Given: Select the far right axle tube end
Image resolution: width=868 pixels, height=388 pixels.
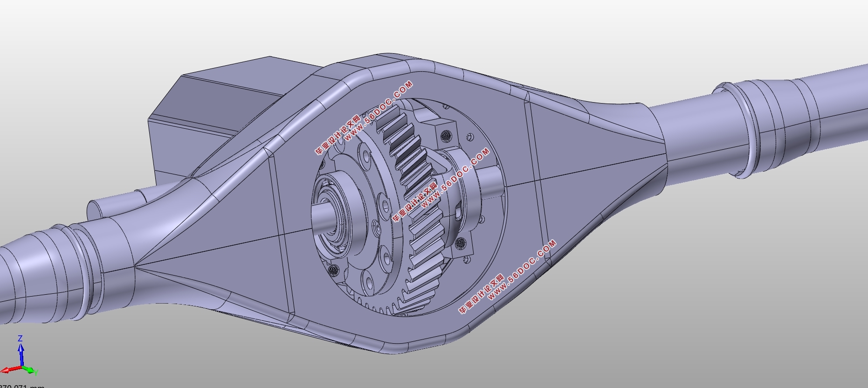Looking at the screenshot, I should [x=839, y=98].
